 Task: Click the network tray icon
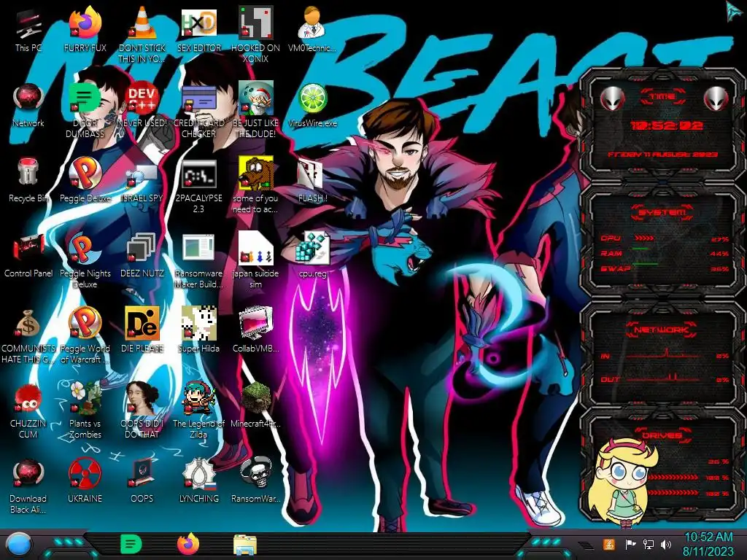coord(649,545)
